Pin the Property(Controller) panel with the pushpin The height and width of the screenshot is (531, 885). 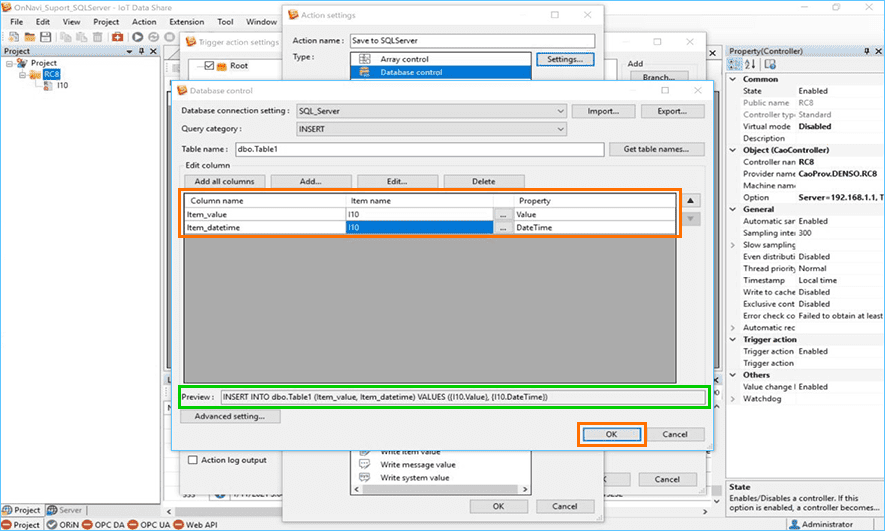[x=867, y=51]
